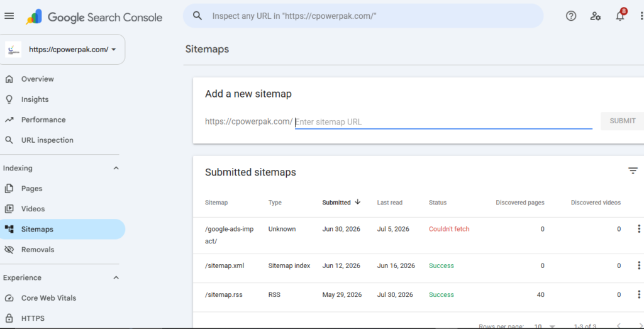Viewport: 644px width, 329px height.
Task: Click the sitemap tree icon beside Sitemaps
Action: (x=9, y=229)
